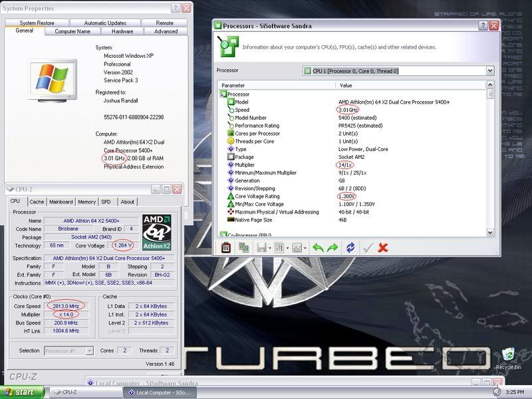Open the Recycle Bin on the desktop
This screenshot has width=532, height=399.
click(x=508, y=358)
